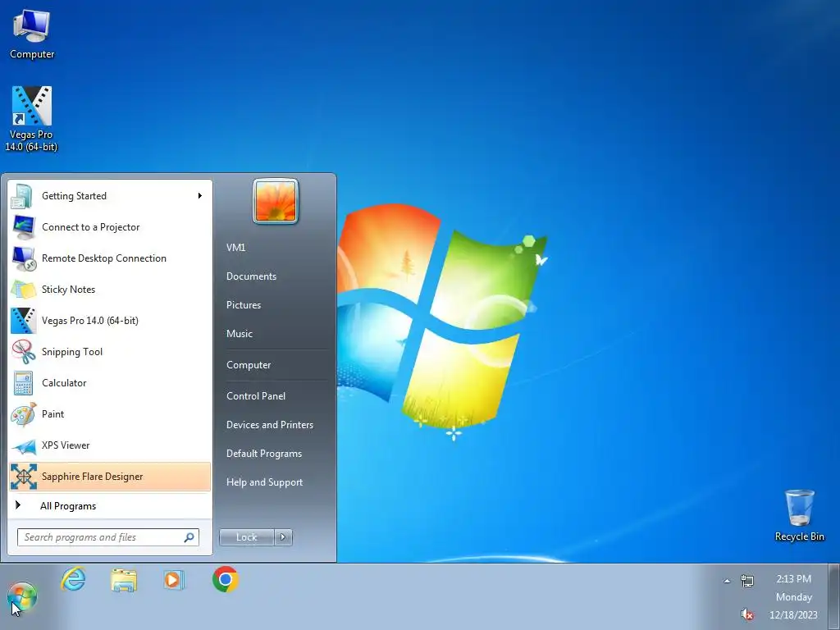840x630 pixels.
Task: Click the Lock button
Action: tap(246, 536)
